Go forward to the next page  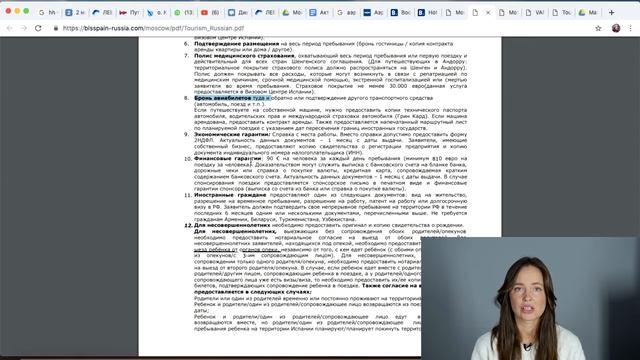(24, 28)
